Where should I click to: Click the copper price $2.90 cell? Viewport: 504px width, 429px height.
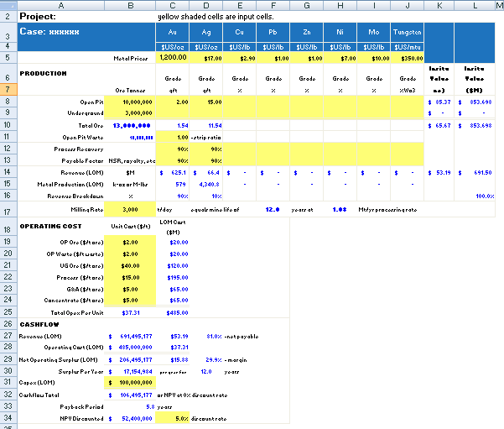click(x=240, y=57)
